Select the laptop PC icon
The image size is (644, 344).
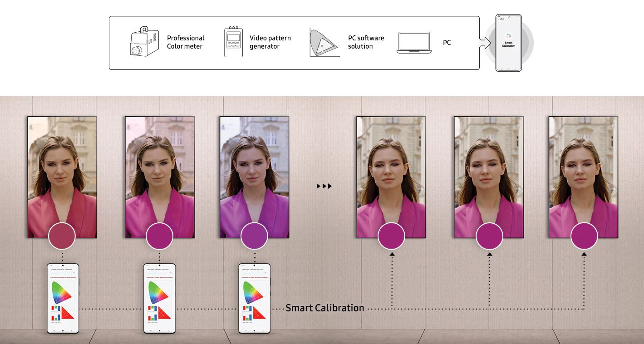point(413,43)
